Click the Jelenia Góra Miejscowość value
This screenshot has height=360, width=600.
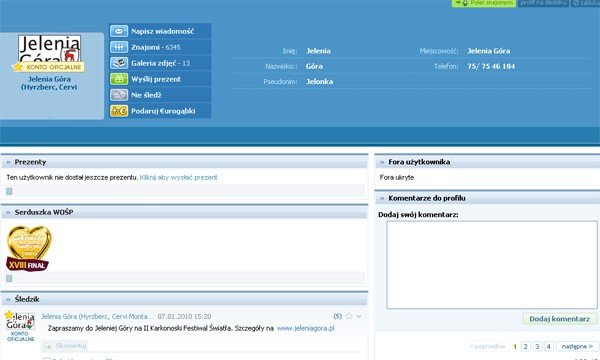coord(489,51)
